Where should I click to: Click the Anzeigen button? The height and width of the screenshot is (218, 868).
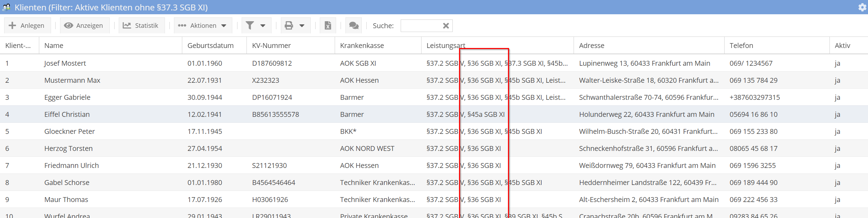[84, 25]
